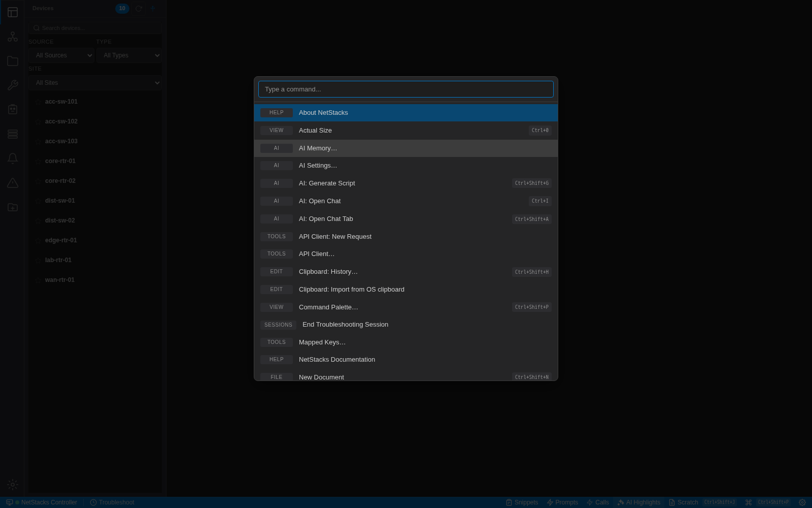Open Calls in the status bar
Screen dimensions: 812x508
[597, 502]
